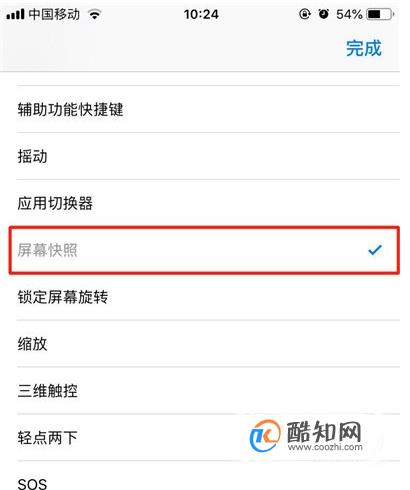The image size is (410, 490).
Task: Tap the alarm clock status icon
Action: (324, 14)
